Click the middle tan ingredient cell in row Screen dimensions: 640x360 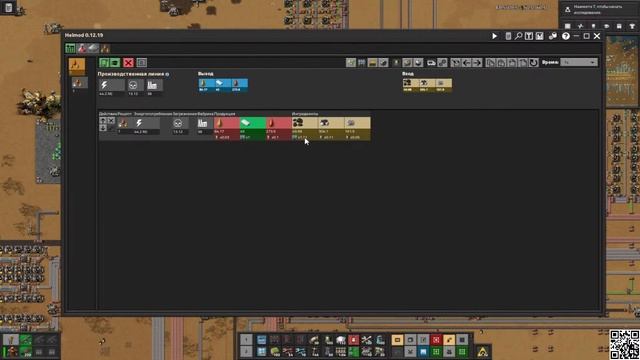point(331,129)
